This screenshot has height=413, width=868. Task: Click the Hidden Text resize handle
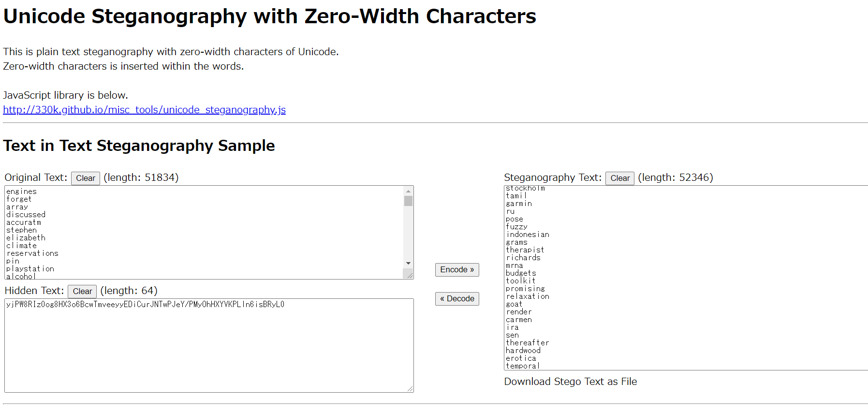410,388
